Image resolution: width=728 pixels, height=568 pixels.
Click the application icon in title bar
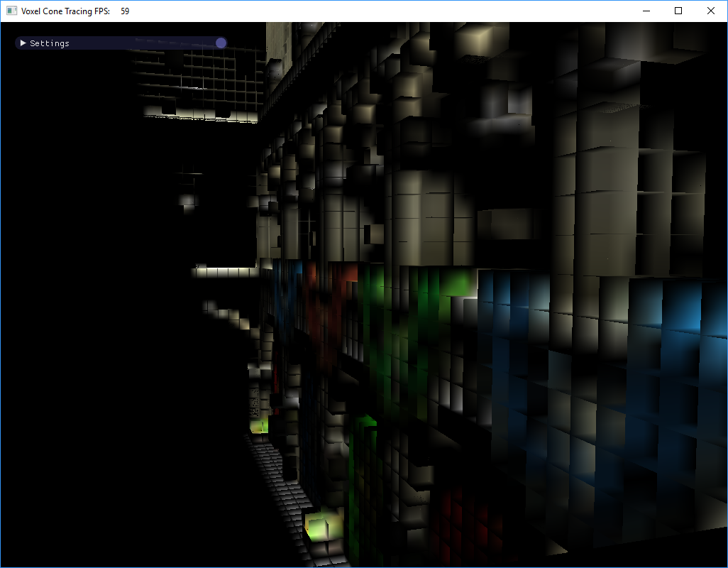point(11,11)
